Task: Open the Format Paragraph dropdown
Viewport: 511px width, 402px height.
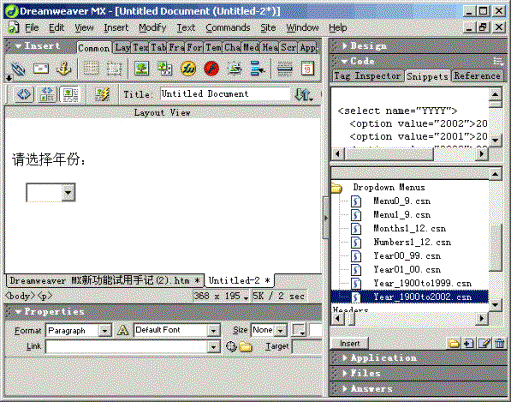Action: click(x=105, y=331)
